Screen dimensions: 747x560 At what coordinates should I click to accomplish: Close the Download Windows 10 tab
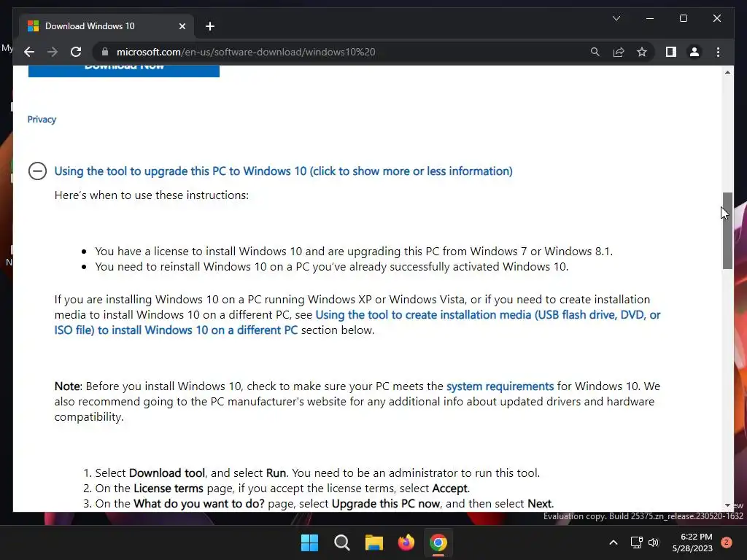182,26
